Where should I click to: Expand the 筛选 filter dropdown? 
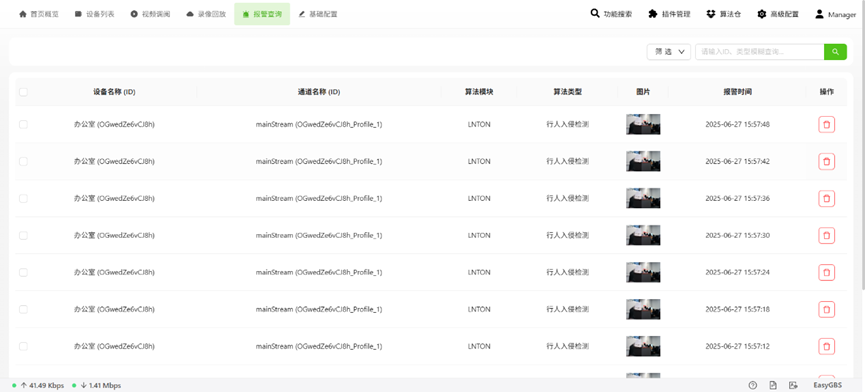point(669,52)
